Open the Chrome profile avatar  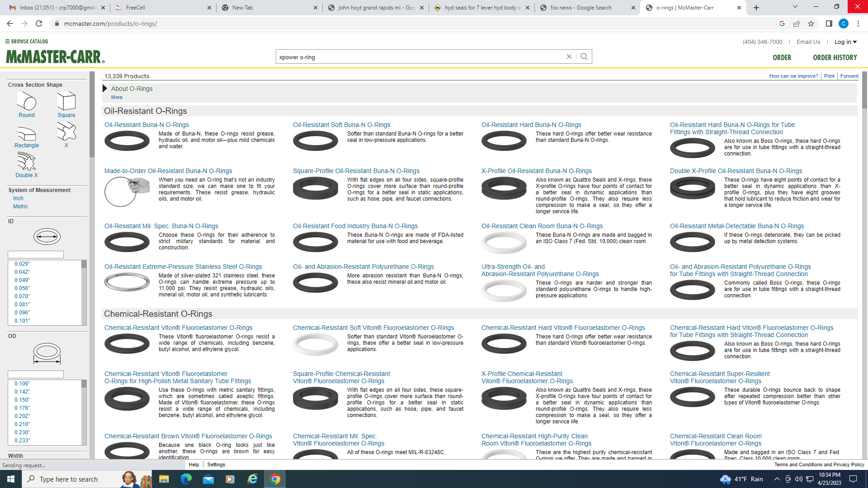click(843, 23)
